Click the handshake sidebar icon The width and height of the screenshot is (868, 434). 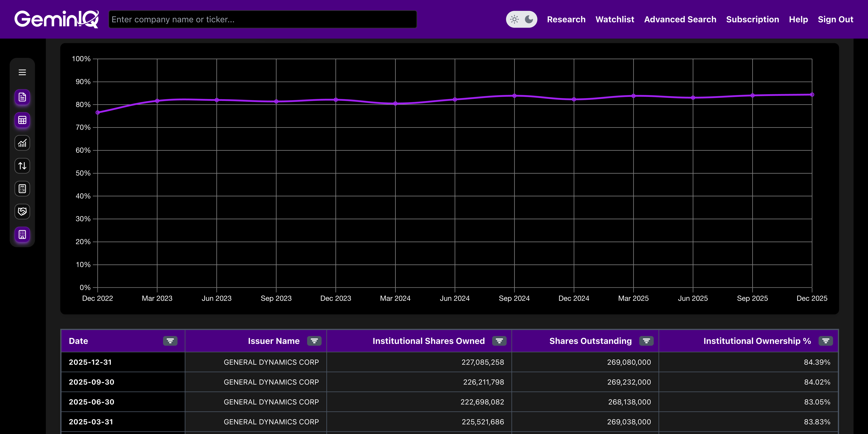[x=22, y=212]
